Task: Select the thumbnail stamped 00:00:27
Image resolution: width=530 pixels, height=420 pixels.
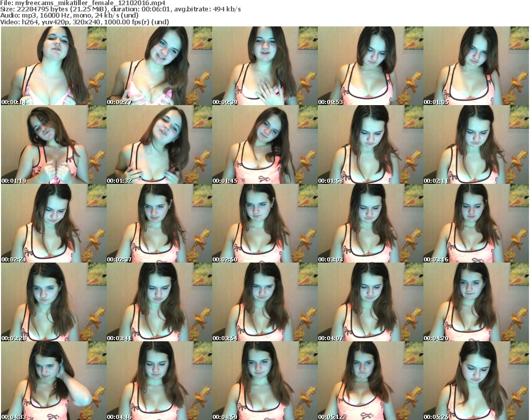Action: coord(159,66)
